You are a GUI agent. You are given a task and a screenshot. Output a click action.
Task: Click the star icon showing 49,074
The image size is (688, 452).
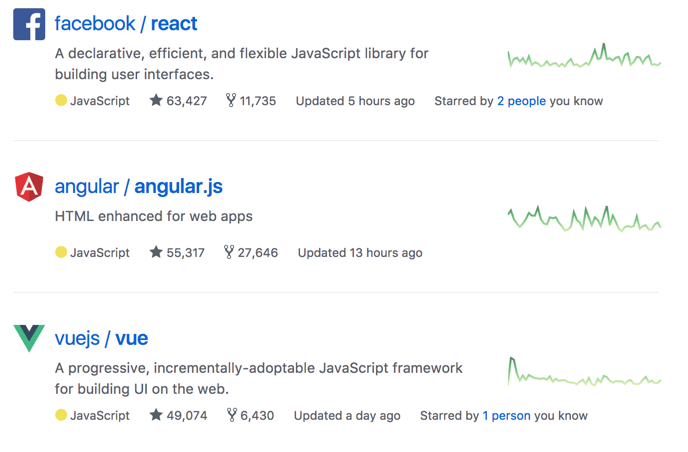coord(156,415)
